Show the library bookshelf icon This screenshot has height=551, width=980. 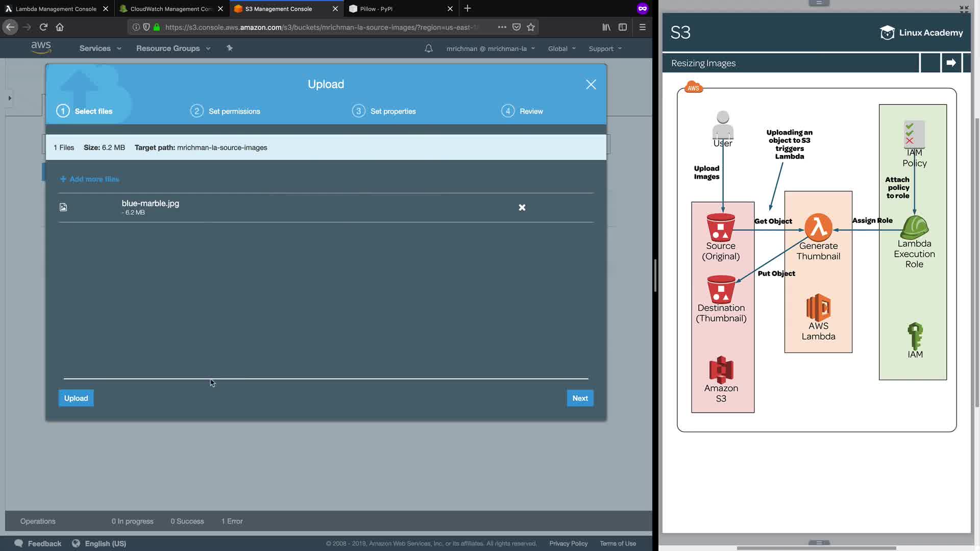pos(606,27)
